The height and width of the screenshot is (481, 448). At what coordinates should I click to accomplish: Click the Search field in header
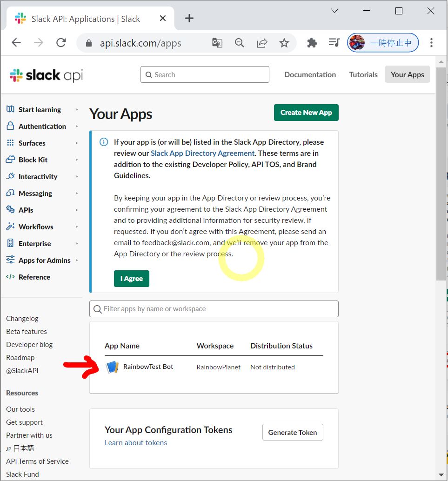205,74
